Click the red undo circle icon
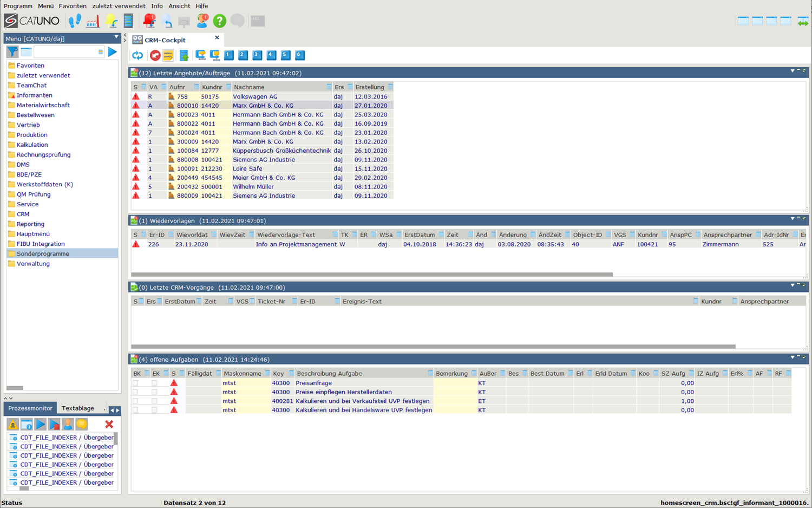The height and width of the screenshot is (508, 812). tap(155, 55)
